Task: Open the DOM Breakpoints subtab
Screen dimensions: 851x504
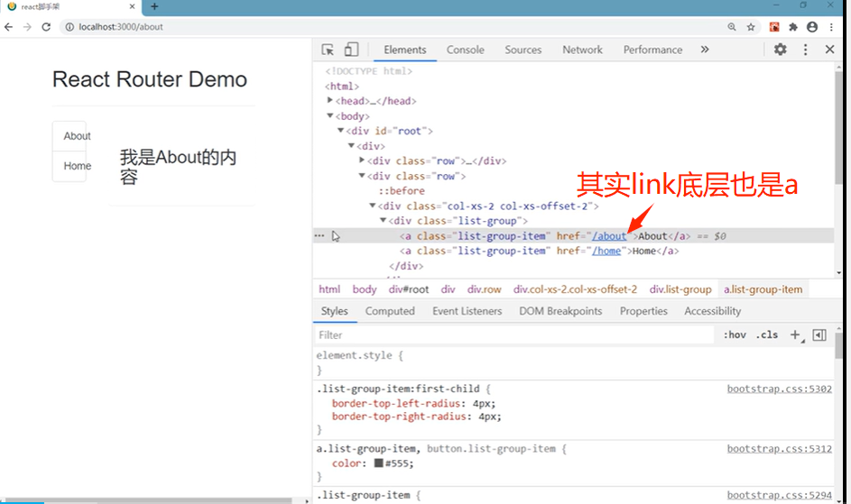Action: coord(560,311)
